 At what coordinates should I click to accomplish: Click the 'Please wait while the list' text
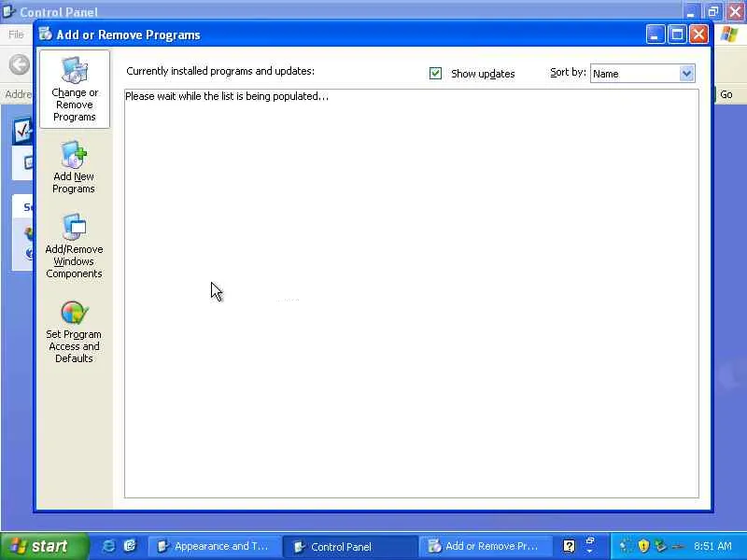click(x=227, y=96)
